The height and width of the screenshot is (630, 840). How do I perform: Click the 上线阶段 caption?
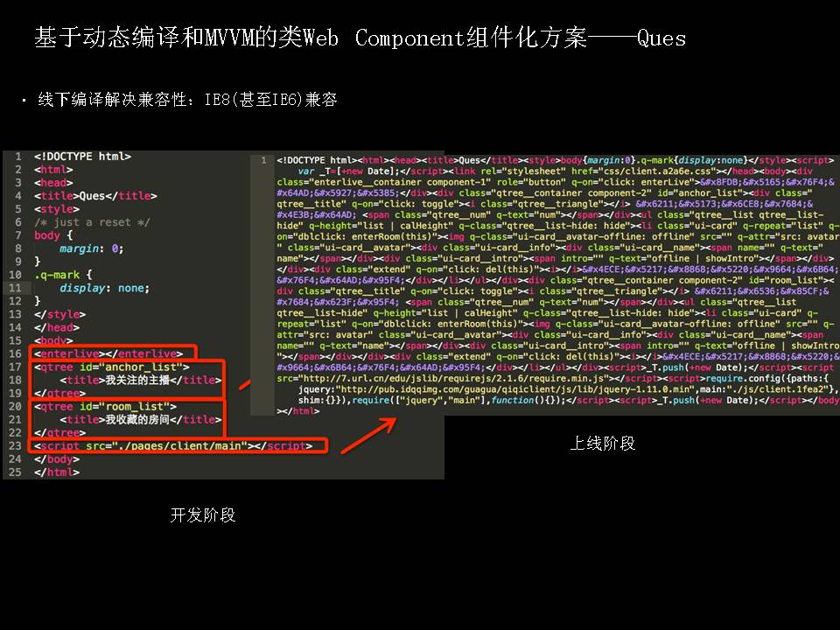point(603,444)
